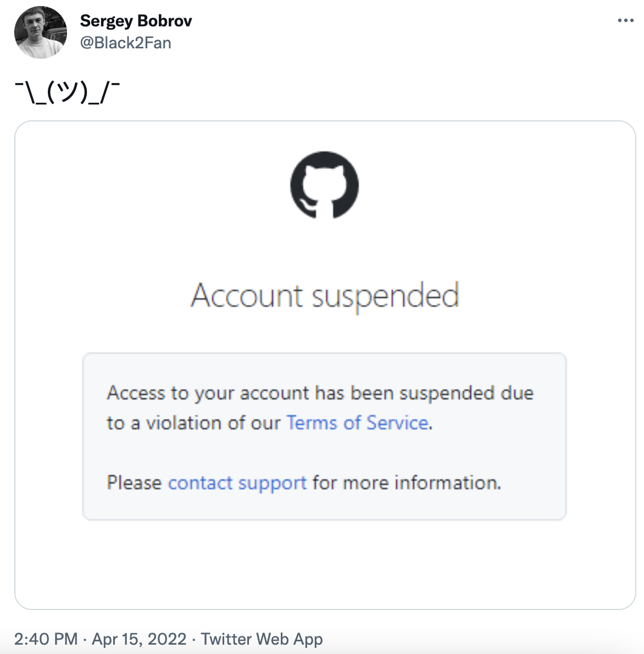This screenshot has height=654, width=644.
Task: Click the Account suspended heading
Action: 324,296
